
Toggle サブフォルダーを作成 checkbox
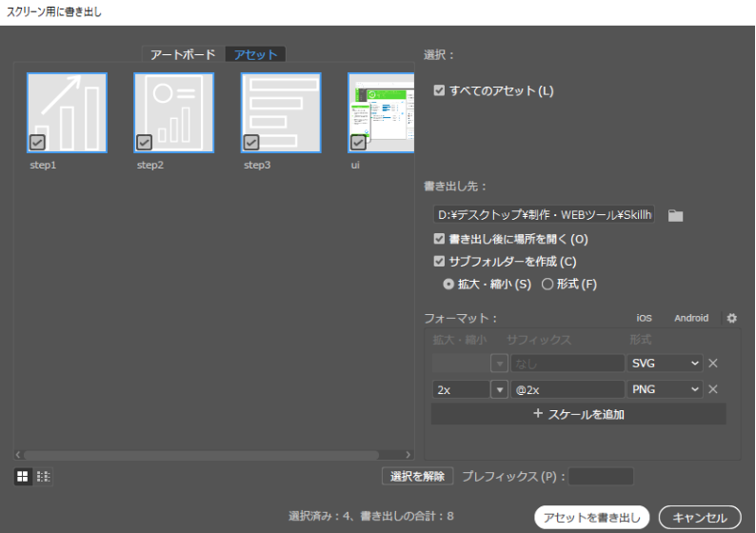(439, 261)
